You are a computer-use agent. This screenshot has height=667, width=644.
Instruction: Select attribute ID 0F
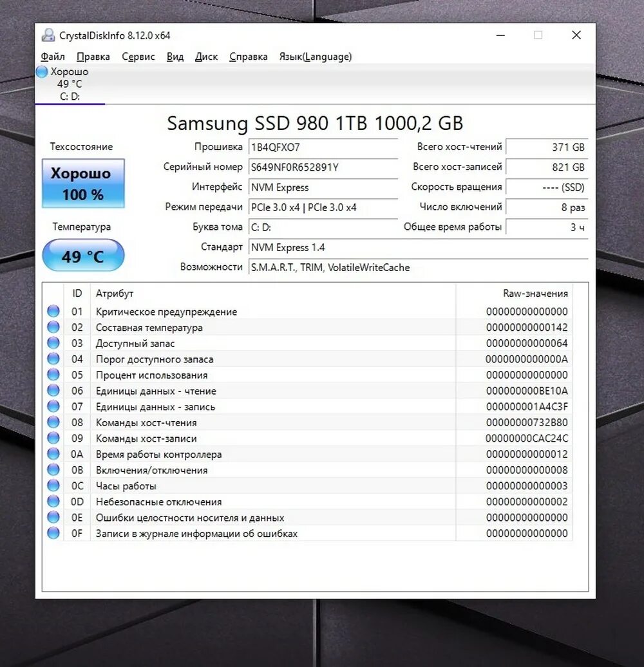77,533
